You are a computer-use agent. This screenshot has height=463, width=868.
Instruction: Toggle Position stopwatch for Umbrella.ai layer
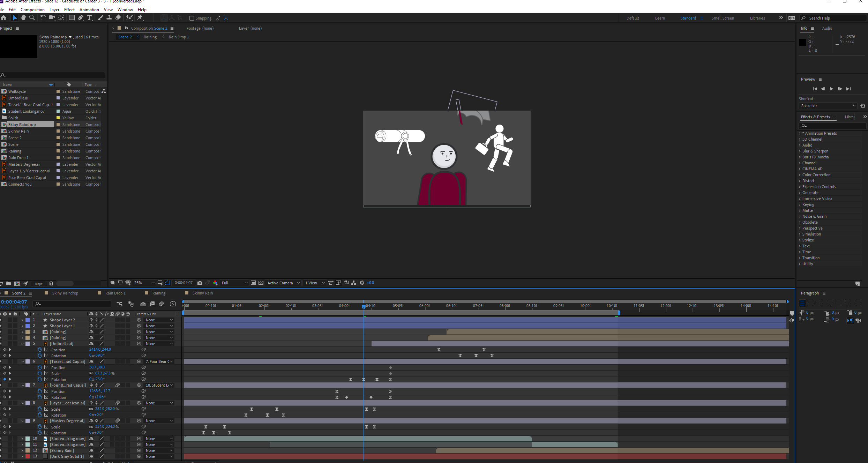click(x=40, y=350)
